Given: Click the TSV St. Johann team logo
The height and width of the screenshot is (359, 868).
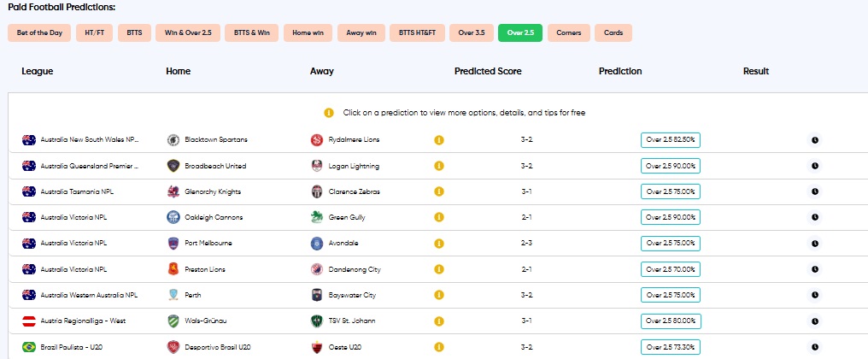Looking at the screenshot, I should [317, 321].
